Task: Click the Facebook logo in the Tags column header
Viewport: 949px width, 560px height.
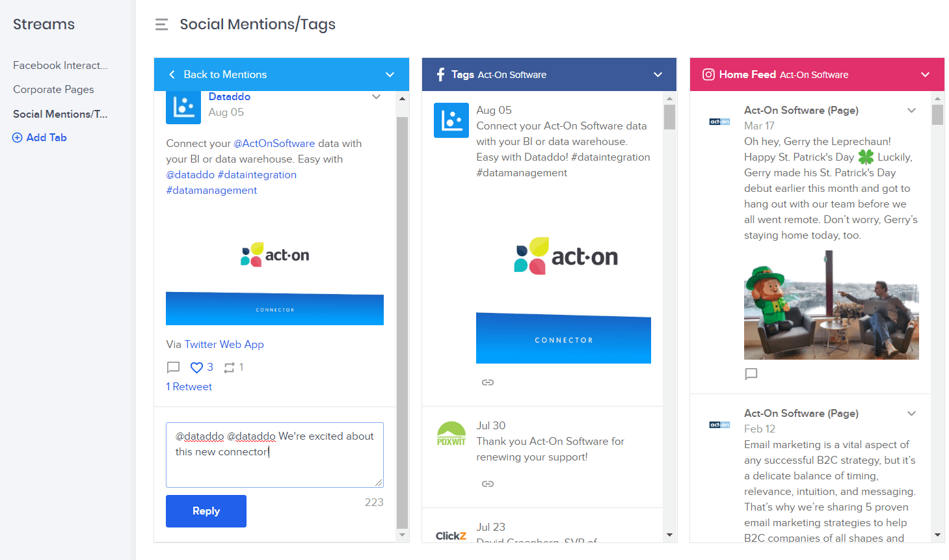Action: 440,75
